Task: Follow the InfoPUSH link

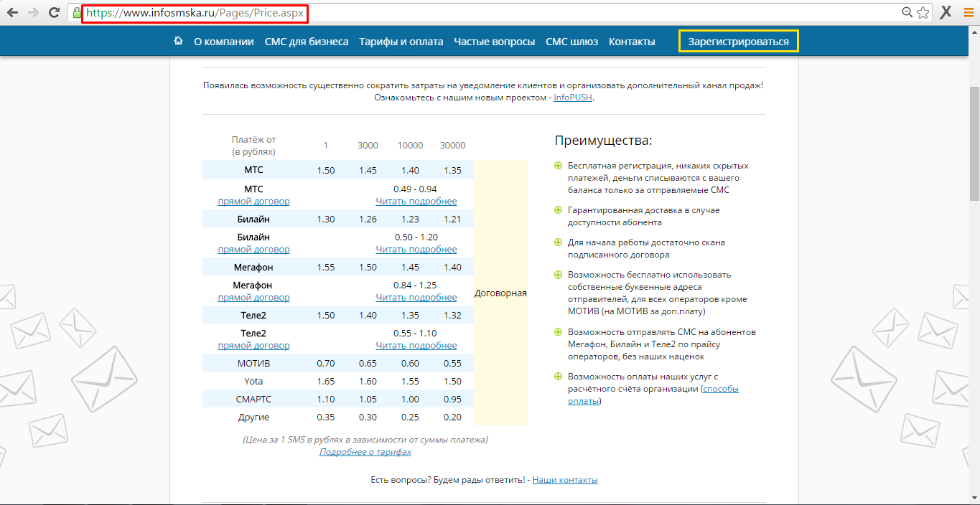Action: (573, 97)
